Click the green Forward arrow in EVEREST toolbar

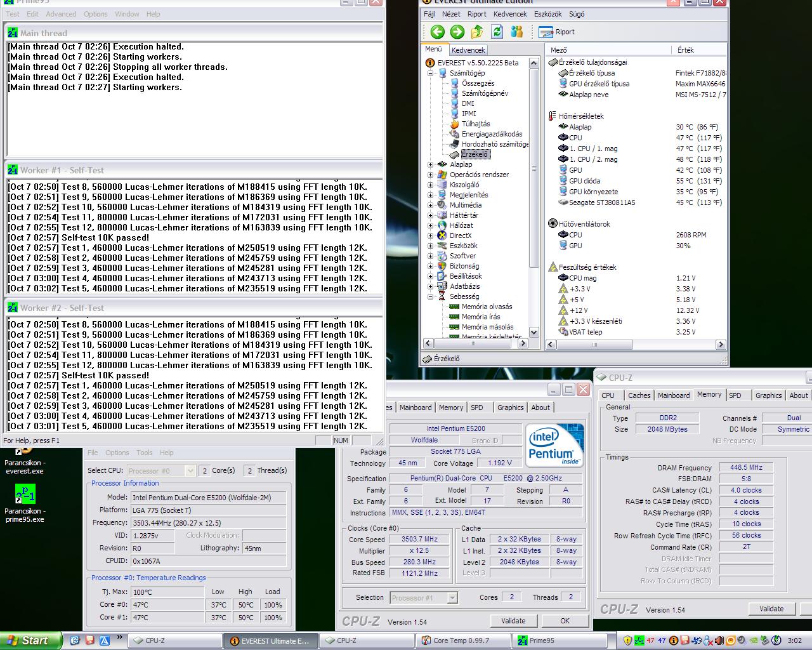pyautogui.click(x=457, y=32)
